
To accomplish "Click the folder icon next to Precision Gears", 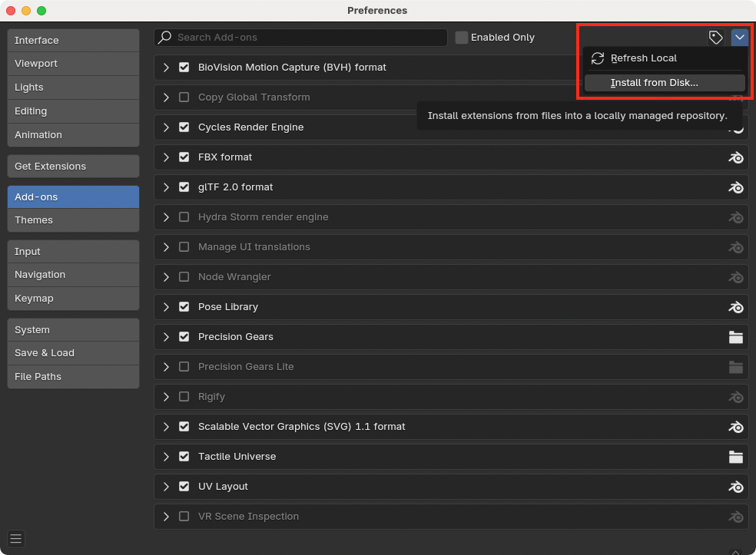I will pyautogui.click(x=736, y=337).
